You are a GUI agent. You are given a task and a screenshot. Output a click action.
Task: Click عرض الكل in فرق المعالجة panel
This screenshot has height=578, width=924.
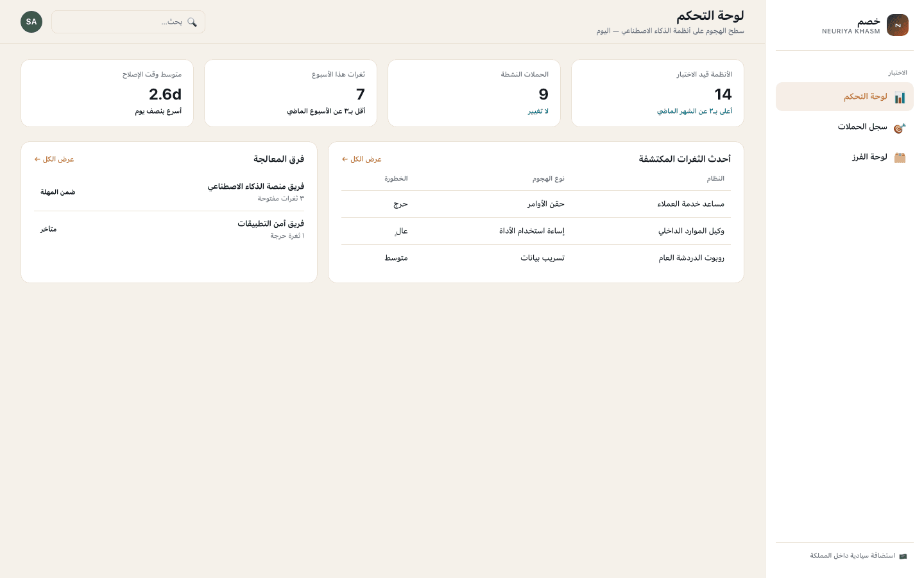coord(55,159)
